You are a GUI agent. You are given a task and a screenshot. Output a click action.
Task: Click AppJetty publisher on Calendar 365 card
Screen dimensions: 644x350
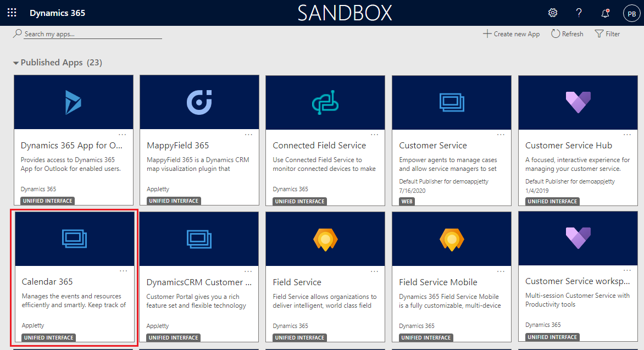[x=33, y=325]
